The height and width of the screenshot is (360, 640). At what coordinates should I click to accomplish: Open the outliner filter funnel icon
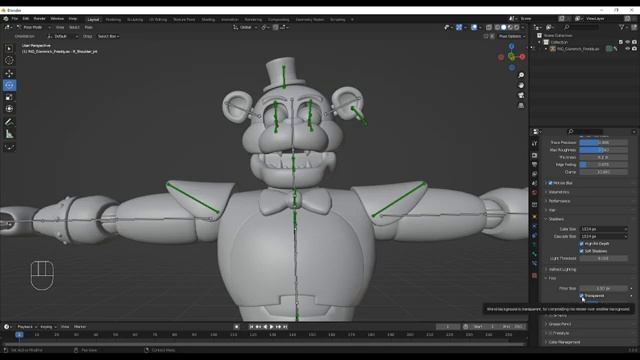point(622,27)
